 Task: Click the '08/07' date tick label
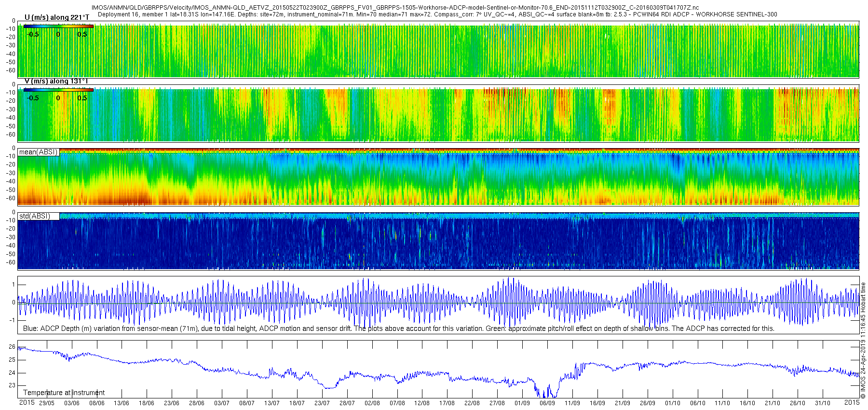pyautogui.click(x=247, y=403)
